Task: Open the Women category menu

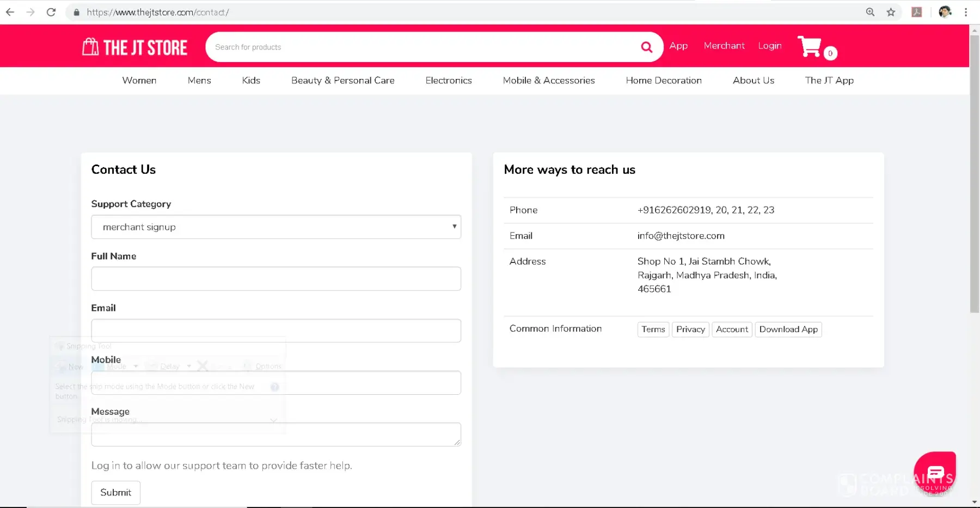Action: pos(139,81)
